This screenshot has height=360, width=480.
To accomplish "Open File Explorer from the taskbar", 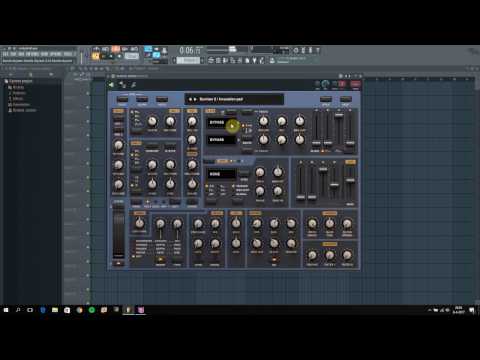I will [55, 310].
